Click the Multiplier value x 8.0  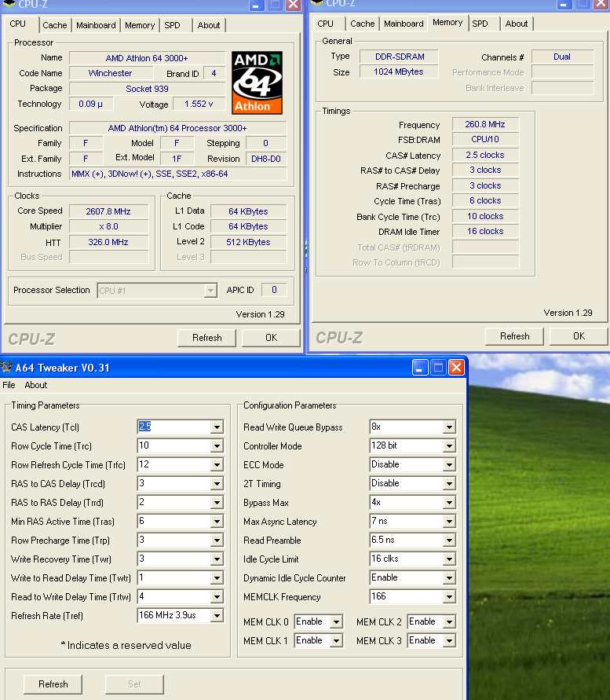[108, 226]
